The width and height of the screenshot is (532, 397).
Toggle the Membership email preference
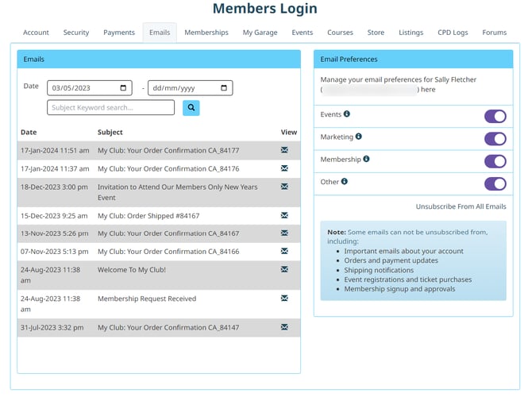pos(495,161)
